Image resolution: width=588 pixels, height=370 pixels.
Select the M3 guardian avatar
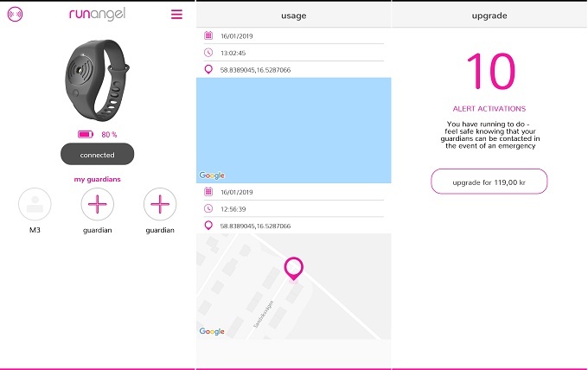[x=35, y=204]
